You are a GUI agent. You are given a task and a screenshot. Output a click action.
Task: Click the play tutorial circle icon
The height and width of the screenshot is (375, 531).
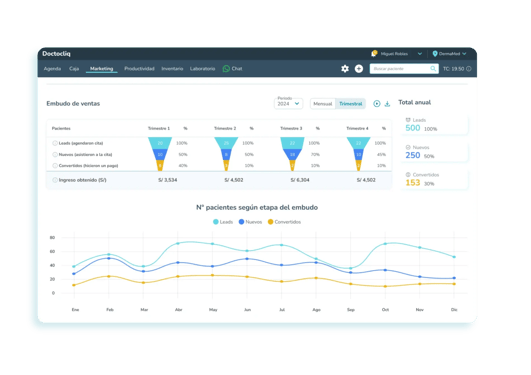click(377, 104)
